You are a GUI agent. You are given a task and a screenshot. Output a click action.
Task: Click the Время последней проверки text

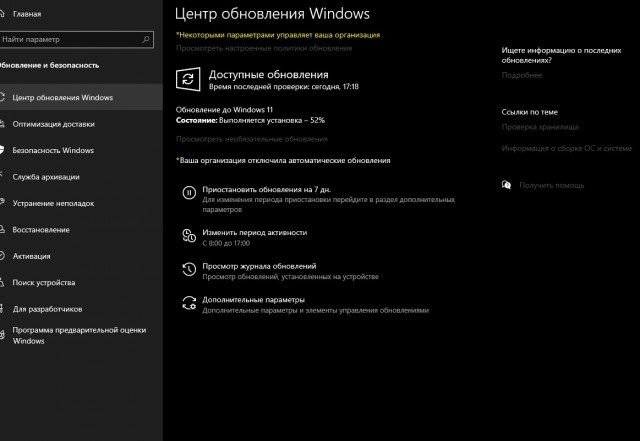coord(284,87)
